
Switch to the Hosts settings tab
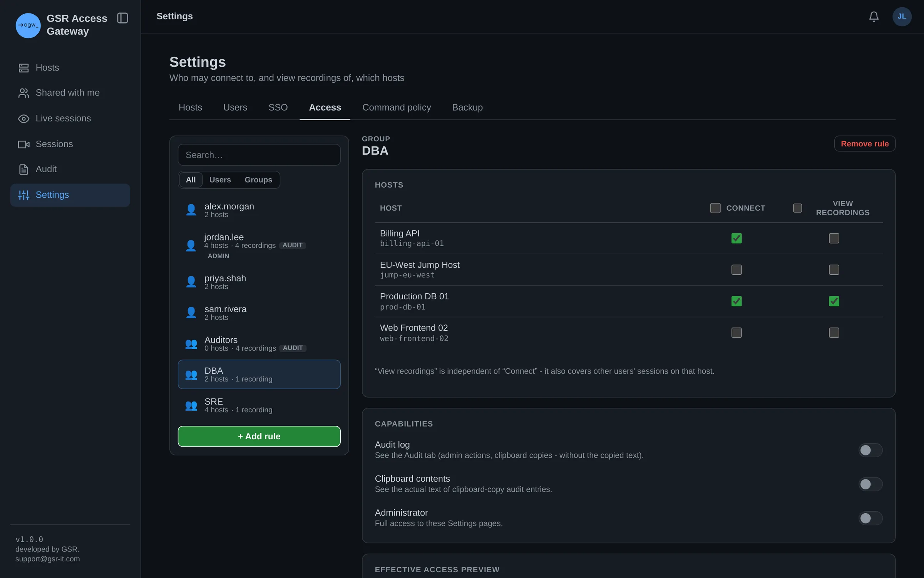(190, 108)
